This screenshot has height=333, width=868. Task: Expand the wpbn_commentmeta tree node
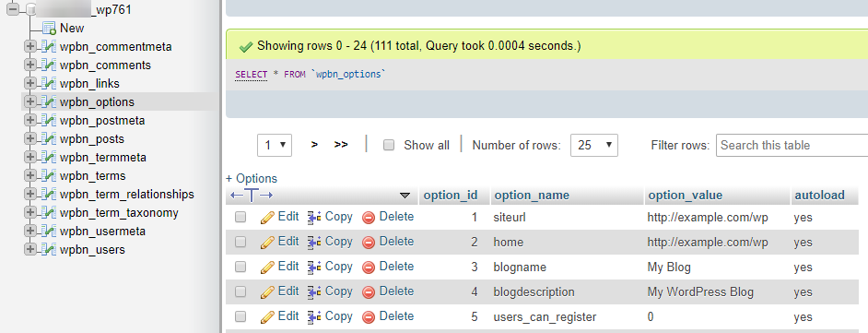click(x=29, y=46)
